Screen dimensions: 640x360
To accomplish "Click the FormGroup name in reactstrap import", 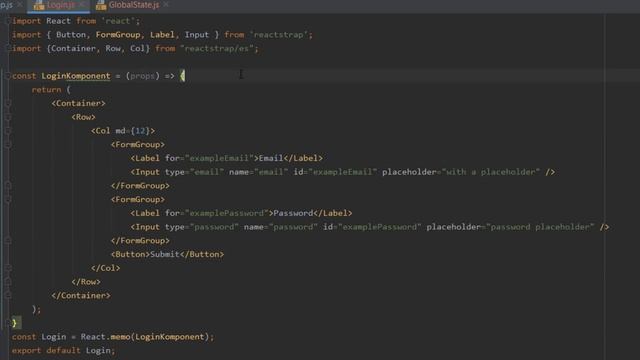I will click(118, 35).
